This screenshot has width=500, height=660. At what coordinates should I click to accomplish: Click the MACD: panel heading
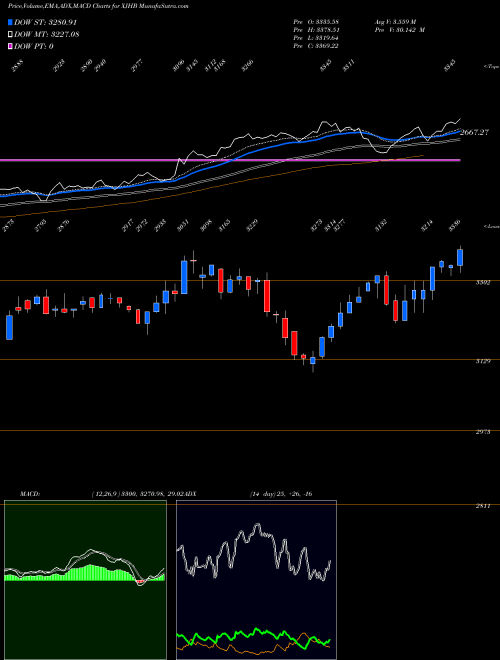pos(30,494)
